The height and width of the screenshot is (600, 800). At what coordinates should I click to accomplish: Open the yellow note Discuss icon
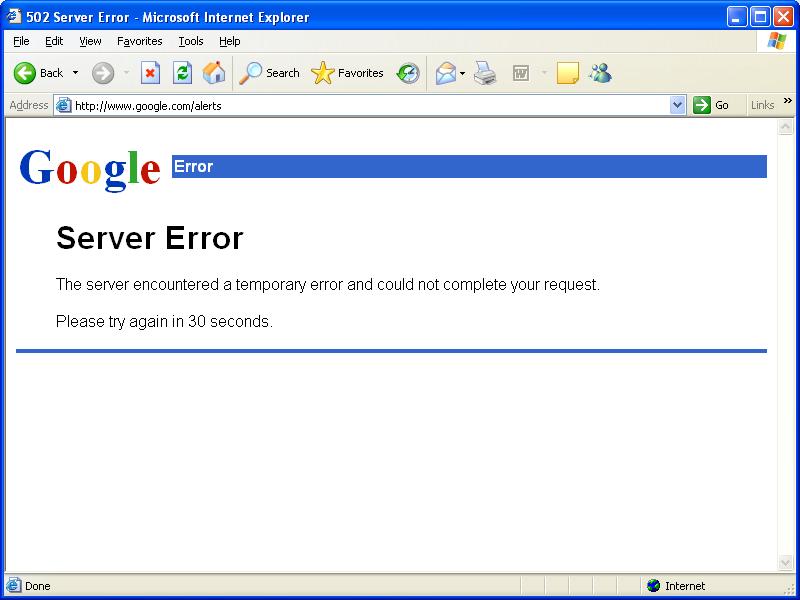567,73
